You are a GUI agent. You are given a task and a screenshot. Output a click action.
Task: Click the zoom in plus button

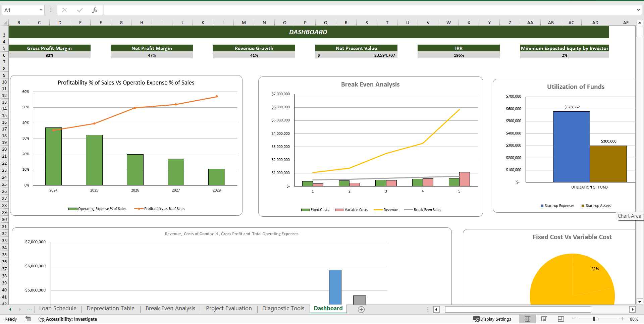pos(623,319)
